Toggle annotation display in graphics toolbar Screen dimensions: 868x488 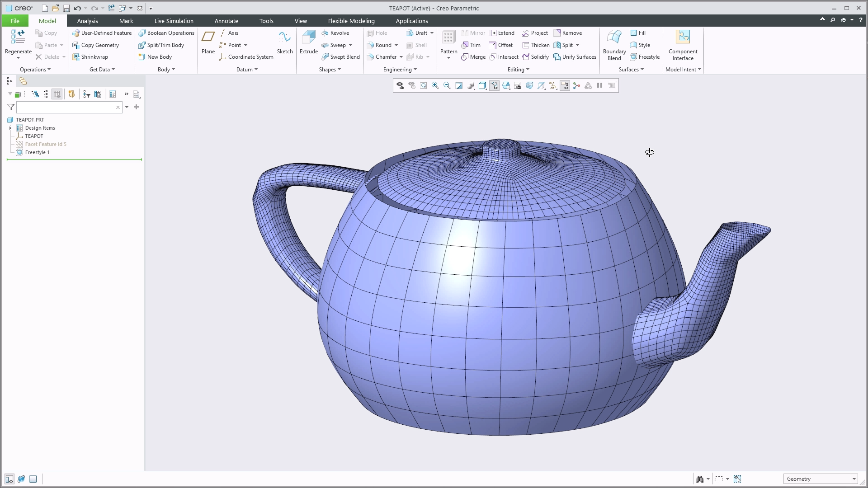565,85
